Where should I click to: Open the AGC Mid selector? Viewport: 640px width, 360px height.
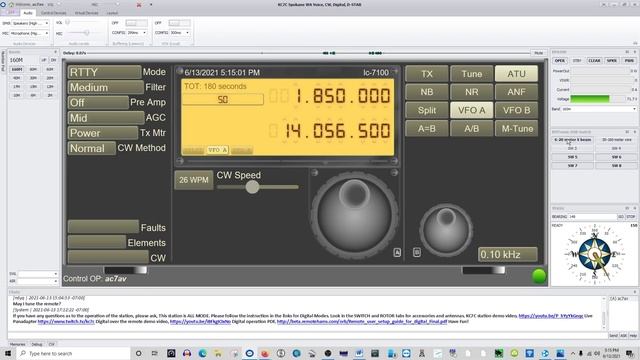pyautogui.click(x=105, y=118)
